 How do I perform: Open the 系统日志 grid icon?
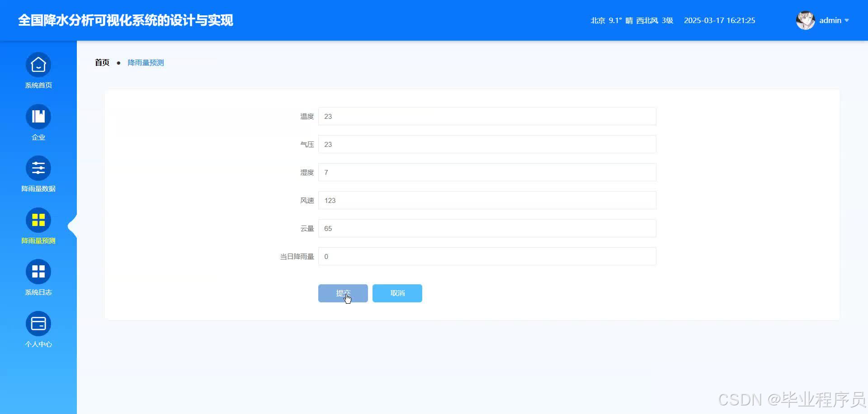tap(38, 272)
